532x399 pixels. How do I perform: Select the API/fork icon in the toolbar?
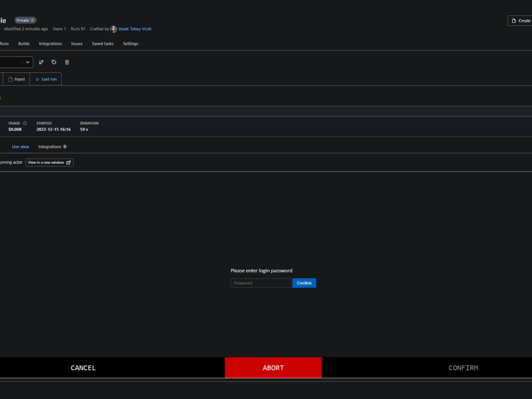tap(41, 62)
